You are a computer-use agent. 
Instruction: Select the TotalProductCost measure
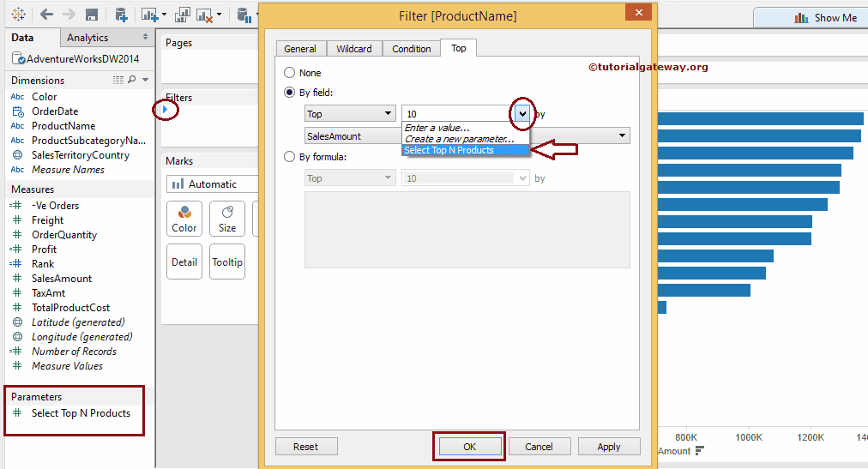(x=70, y=308)
